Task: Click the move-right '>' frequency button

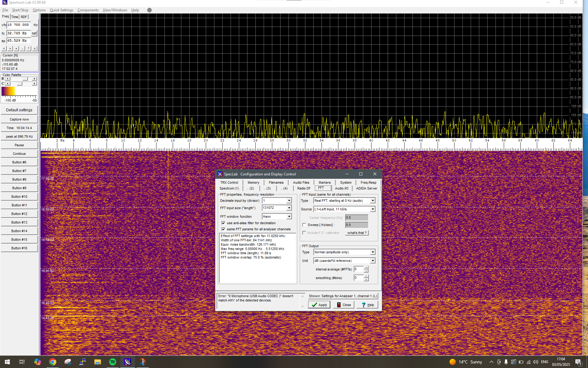Action: (x=10, y=48)
